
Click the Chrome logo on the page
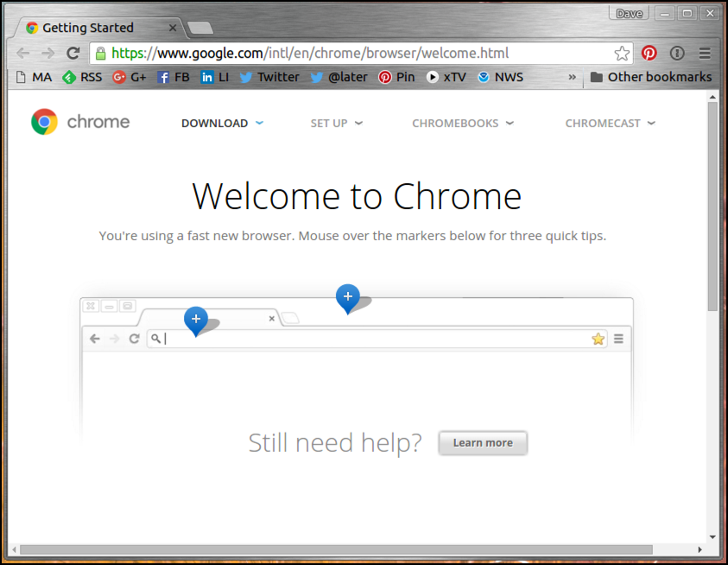(x=44, y=122)
